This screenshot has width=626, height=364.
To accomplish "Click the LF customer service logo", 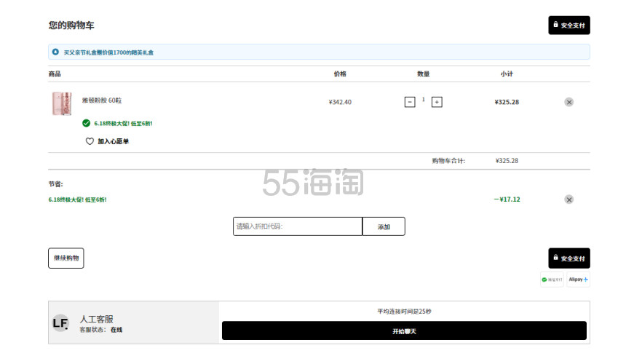I will click(x=60, y=323).
